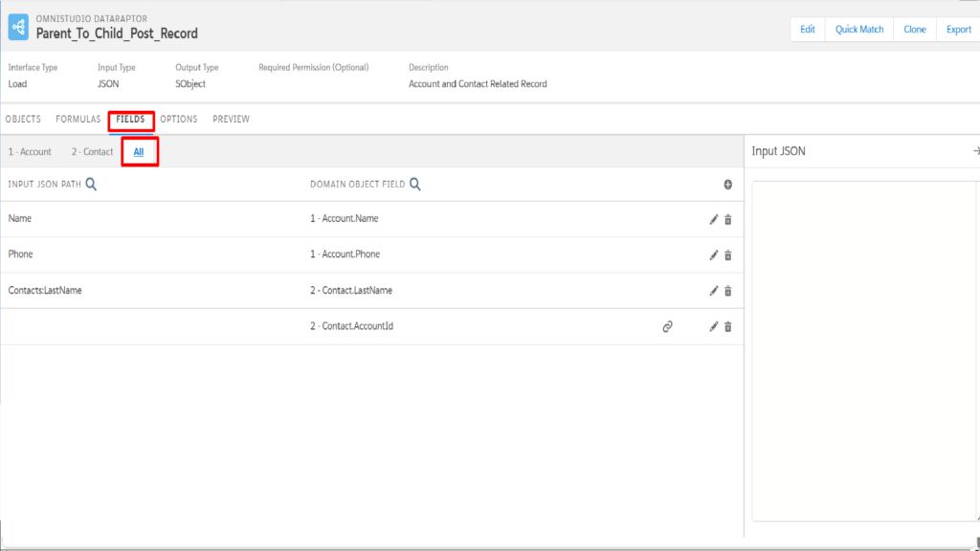980x551 pixels.
Task: Open the Preview tab
Action: (232, 119)
